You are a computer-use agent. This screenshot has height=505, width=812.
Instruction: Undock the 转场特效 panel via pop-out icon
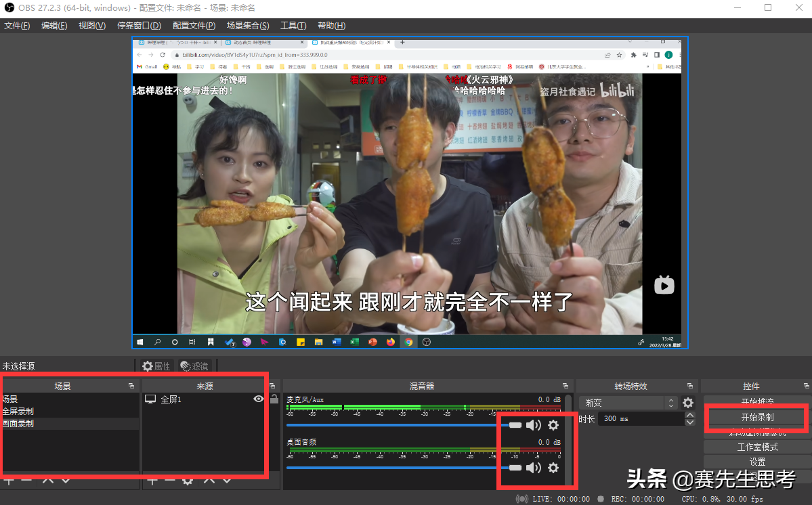click(x=690, y=386)
